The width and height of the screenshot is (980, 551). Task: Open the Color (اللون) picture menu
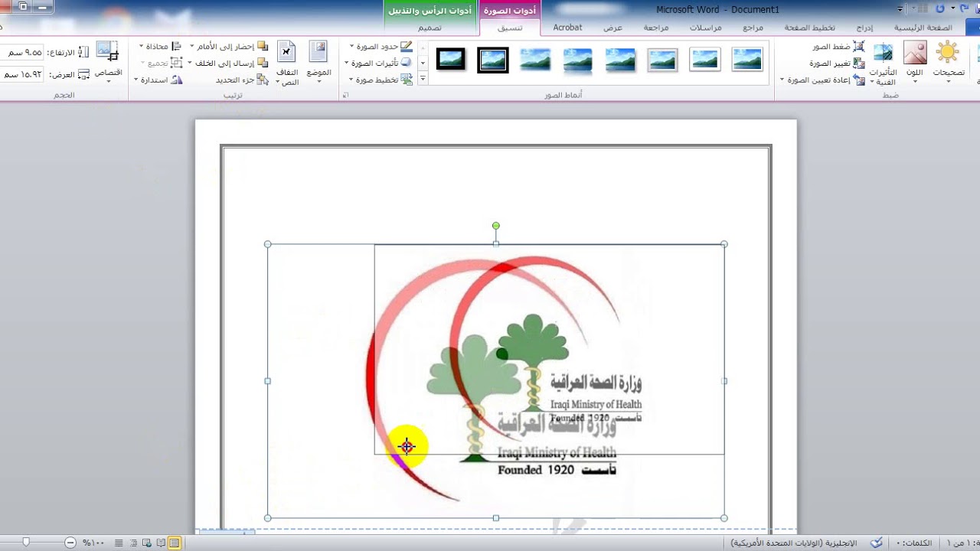tap(915, 63)
